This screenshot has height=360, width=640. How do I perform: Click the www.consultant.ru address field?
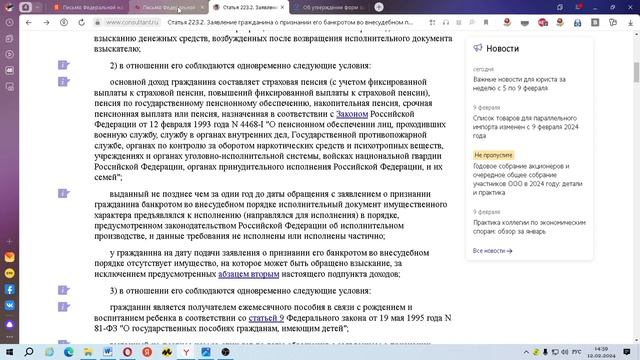pos(132,22)
